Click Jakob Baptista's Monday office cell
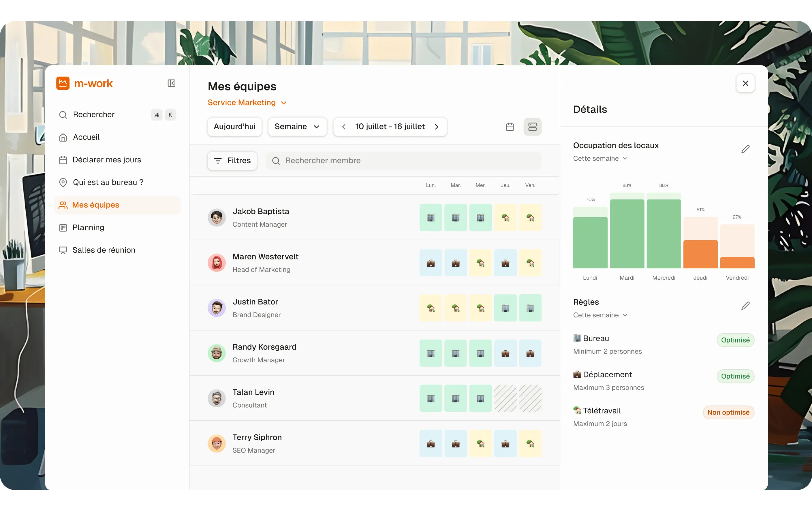This screenshot has height=512, width=812. [x=431, y=218]
